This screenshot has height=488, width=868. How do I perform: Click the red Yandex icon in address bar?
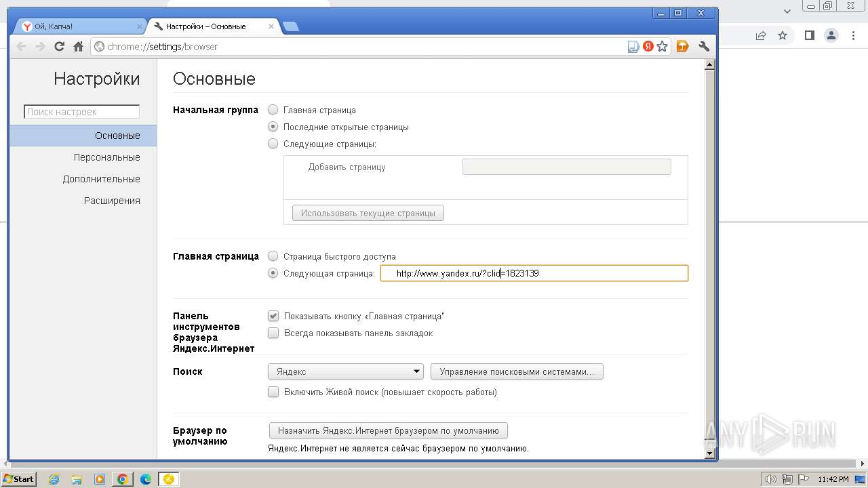648,47
